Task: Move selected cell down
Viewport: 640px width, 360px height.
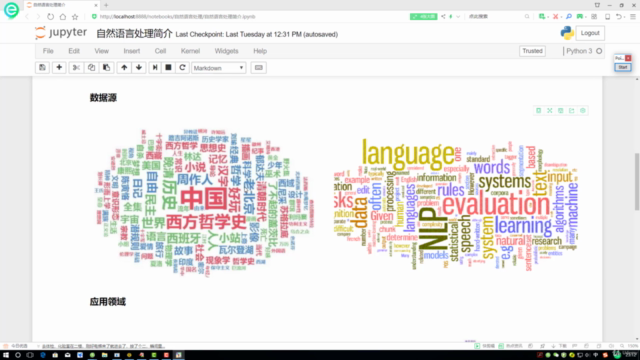Action: click(x=139, y=68)
